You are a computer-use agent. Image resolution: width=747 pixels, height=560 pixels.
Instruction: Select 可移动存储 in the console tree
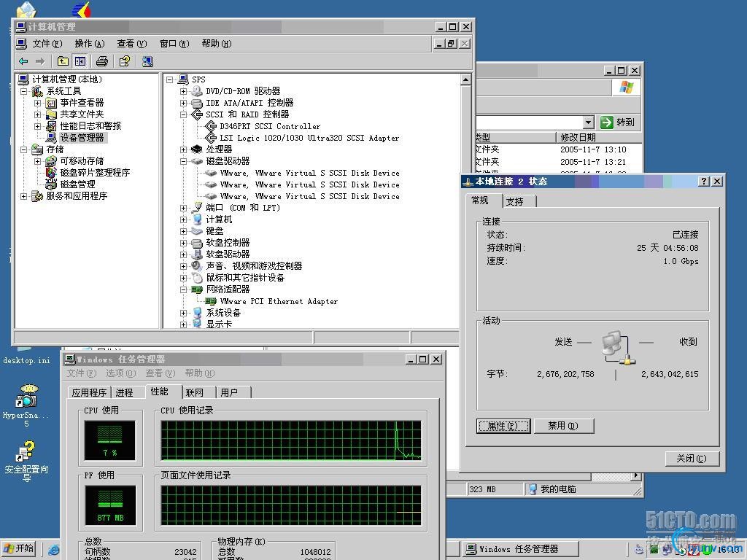[x=82, y=161]
